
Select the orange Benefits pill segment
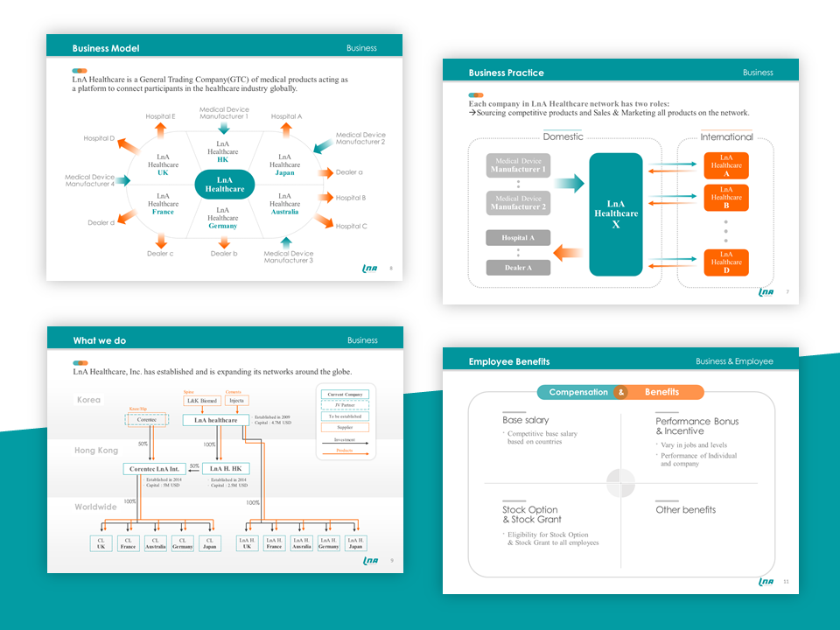coord(664,392)
